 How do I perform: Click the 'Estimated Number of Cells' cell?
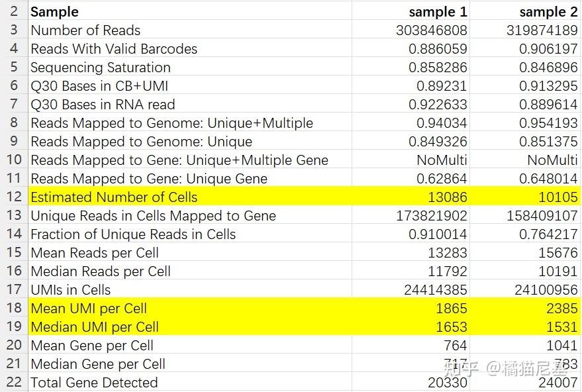(114, 197)
